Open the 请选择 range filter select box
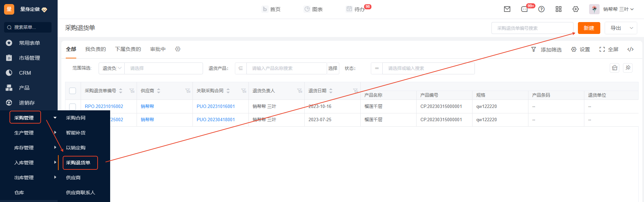The image size is (644, 202). [164, 68]
